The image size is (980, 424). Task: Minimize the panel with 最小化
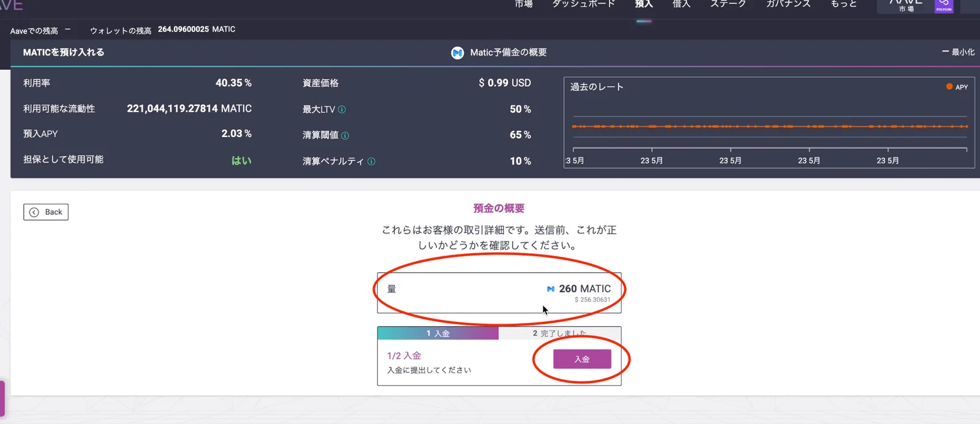click(x=958, y=52)
